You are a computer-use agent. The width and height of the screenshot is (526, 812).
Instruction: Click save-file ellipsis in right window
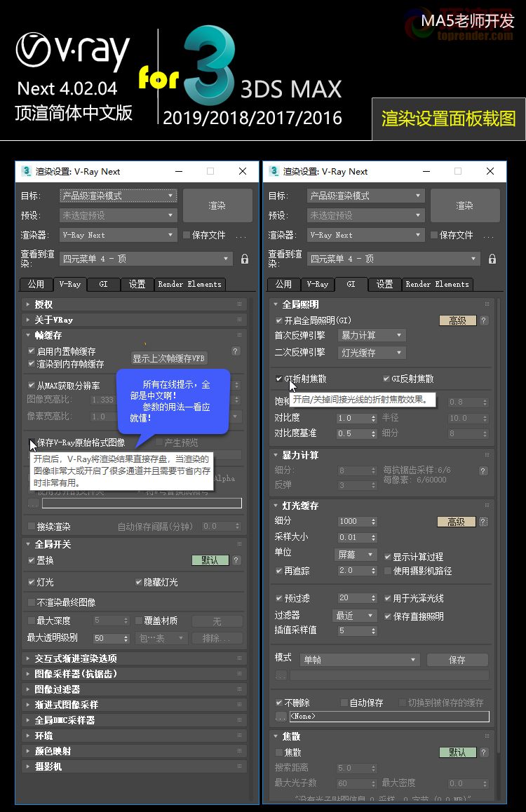coord(489,236)
